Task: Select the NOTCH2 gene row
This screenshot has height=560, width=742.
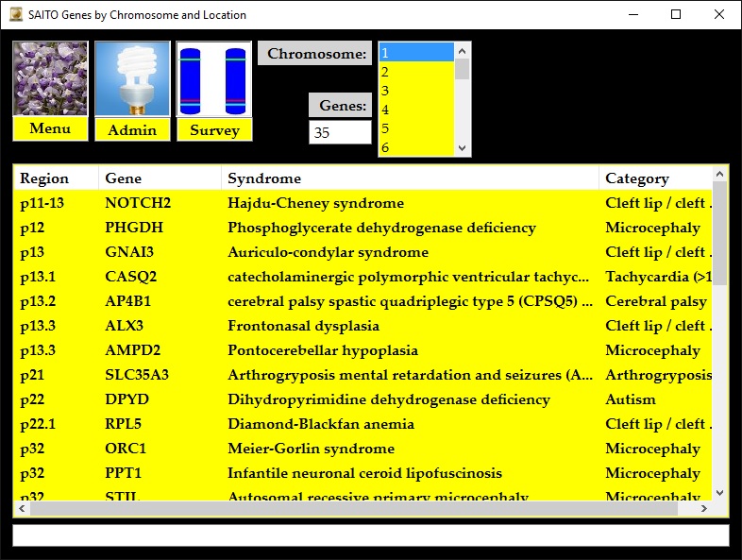Action: pos(138,203)
